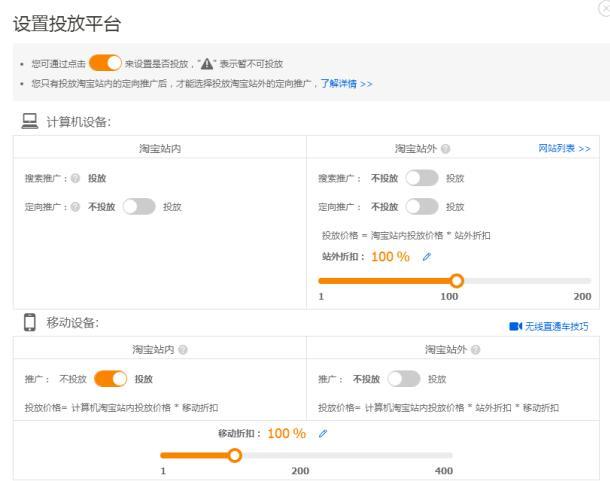Click the edit pencil beside 移动折扣

(322, 434)
